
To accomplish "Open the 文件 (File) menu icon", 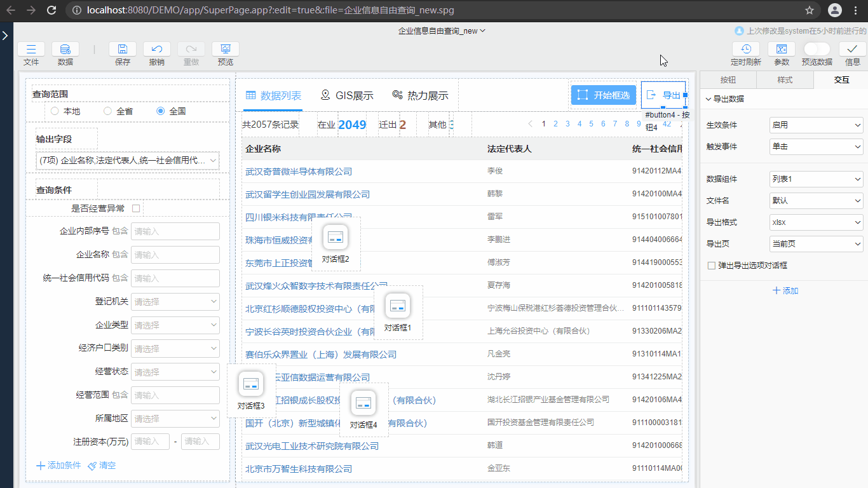I will [31, 48].
